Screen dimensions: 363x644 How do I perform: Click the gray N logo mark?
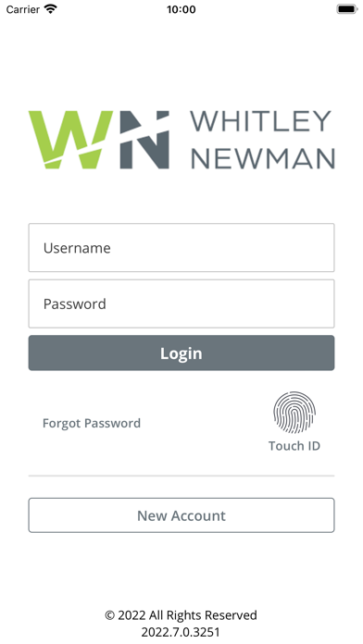click(144, 140)
